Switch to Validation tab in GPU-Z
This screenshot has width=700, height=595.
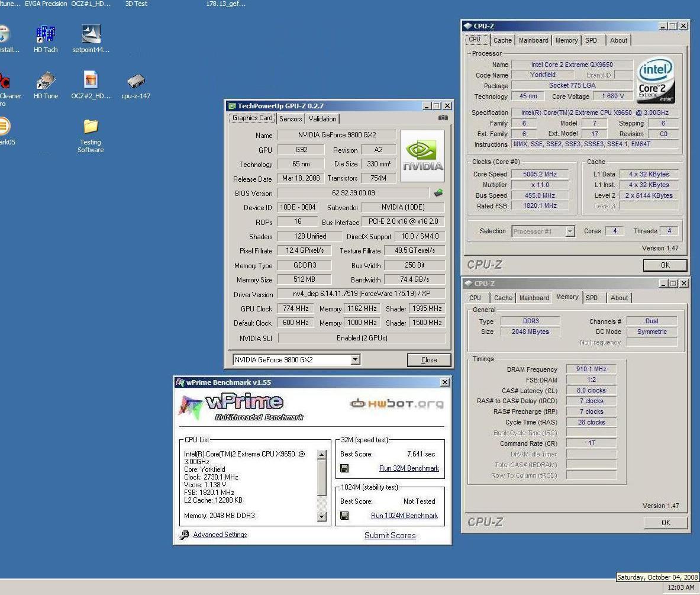322,119
